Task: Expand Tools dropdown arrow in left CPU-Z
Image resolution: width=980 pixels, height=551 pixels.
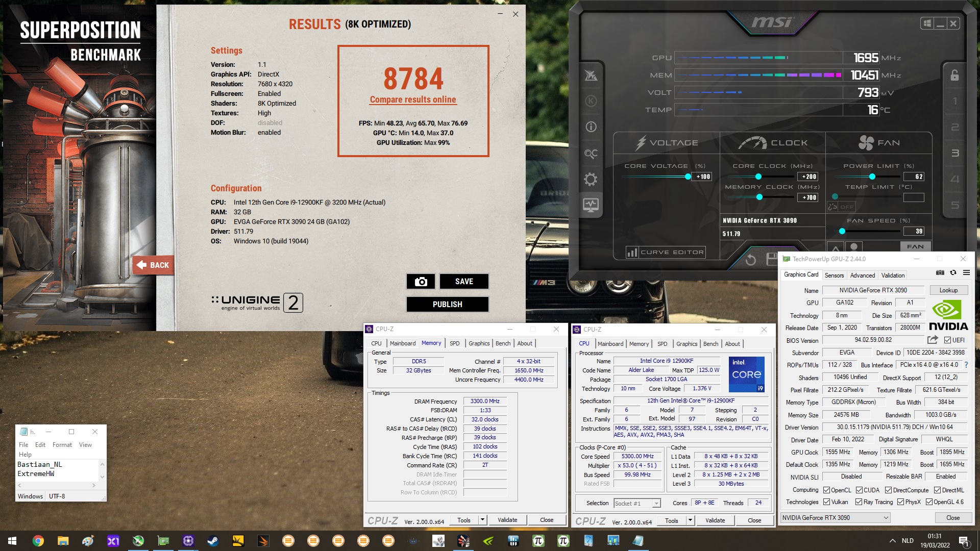Action: coord(482,520)
